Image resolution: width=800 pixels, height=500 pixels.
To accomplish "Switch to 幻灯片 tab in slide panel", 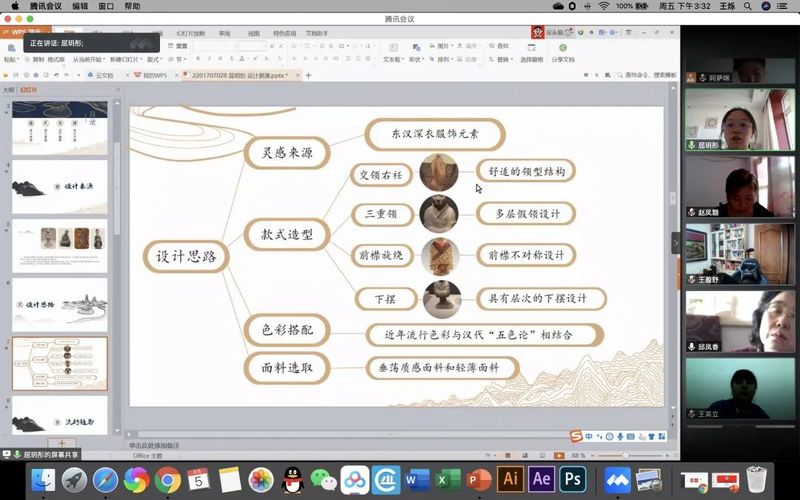I will point(28,90).
